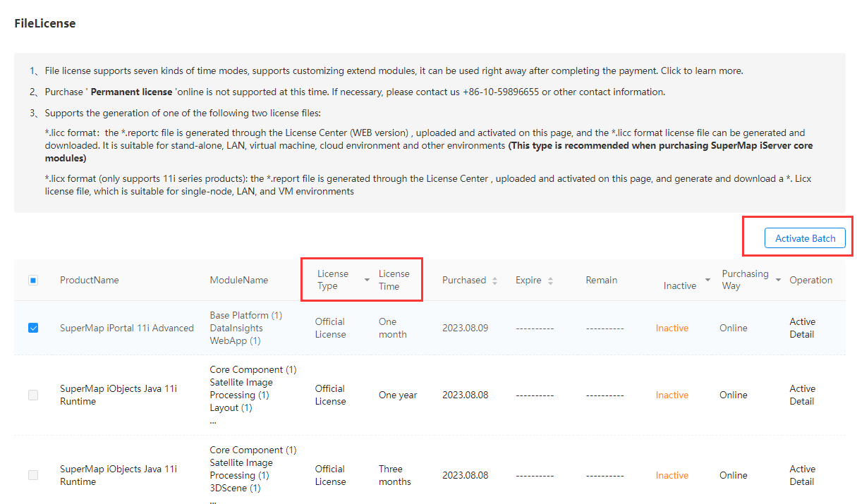Click Active for the iPortal 11i Advanced license
The width and height of the screenshot is (857, 504).
(802, 321)
